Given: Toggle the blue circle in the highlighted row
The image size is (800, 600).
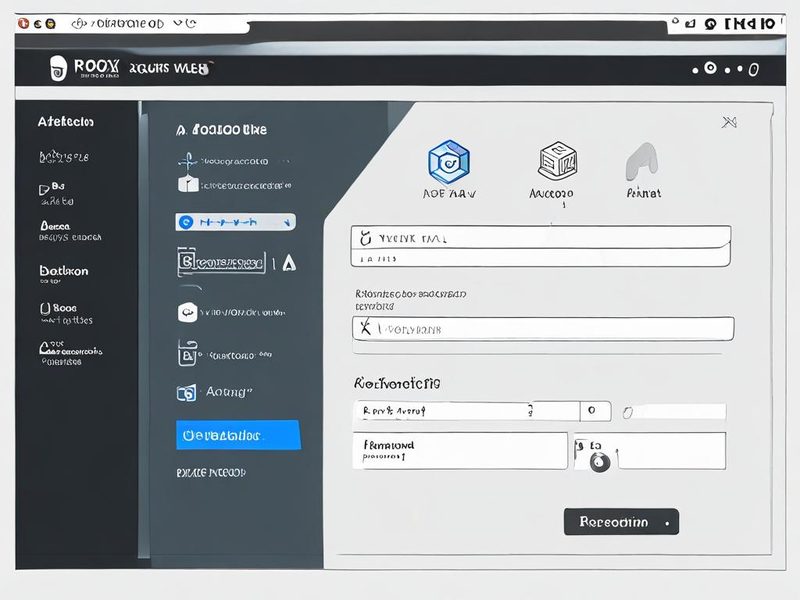Looking at the screenshot, I should [186, 222].
